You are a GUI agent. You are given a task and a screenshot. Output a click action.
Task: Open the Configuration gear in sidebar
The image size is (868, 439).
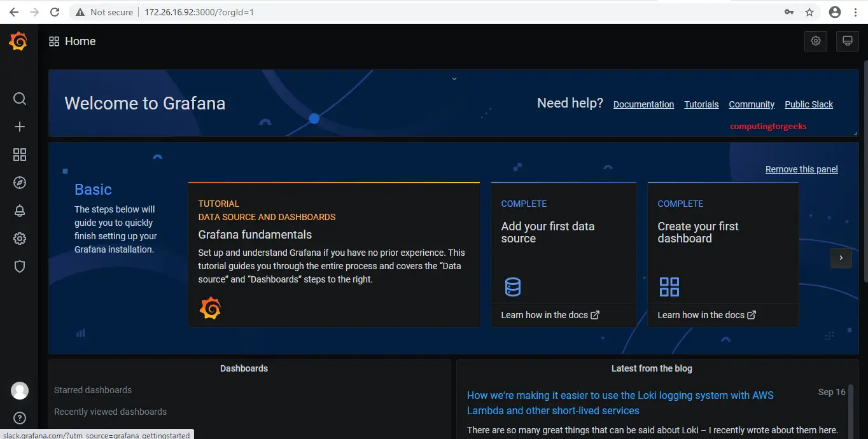click(x=19, y=239)
